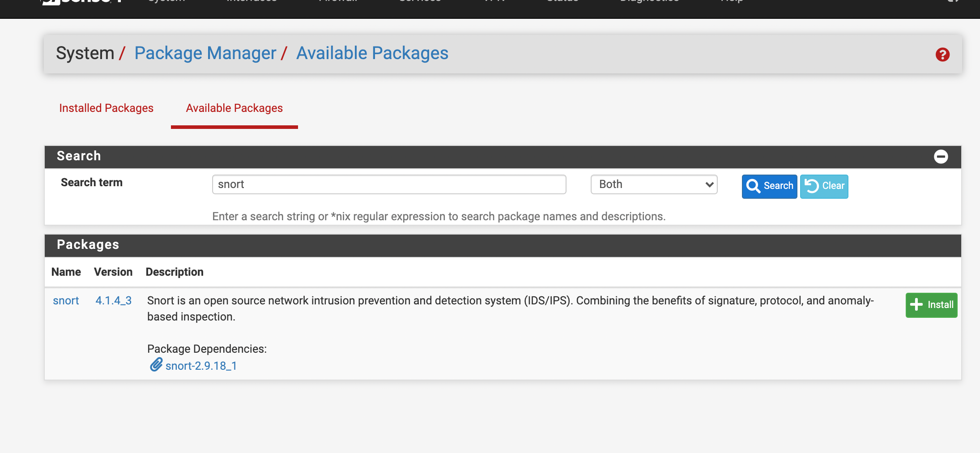Viewport: 980px width, 453px height.
Task: Open snort-2.9.18_1 dependency link
Action: pyautogui.click(x=201, y=366)
